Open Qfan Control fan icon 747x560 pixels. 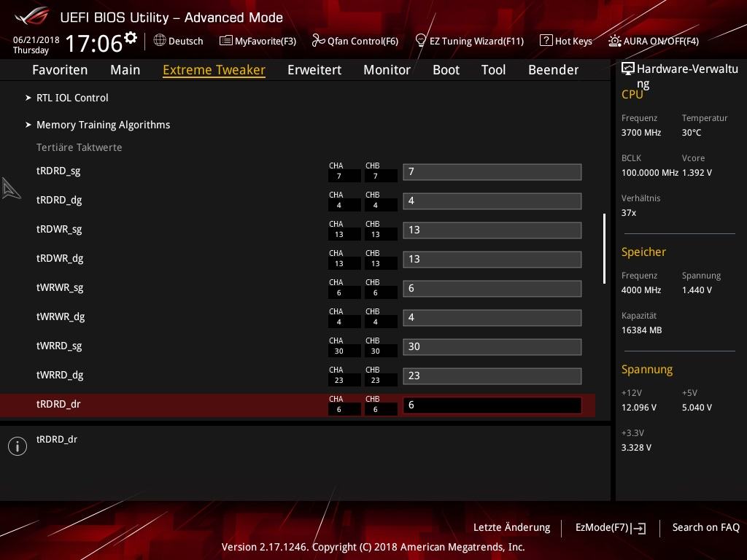tap(318, 41)
